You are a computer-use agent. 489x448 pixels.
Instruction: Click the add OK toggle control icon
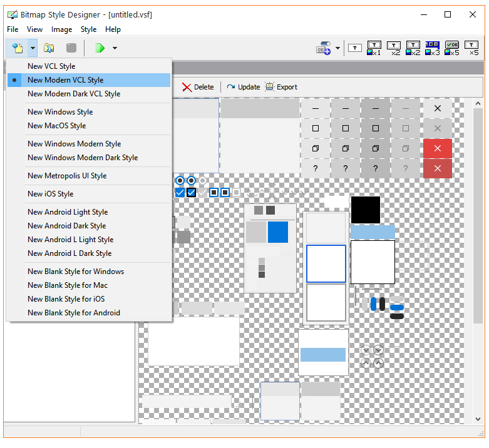[x=324, y=48]
